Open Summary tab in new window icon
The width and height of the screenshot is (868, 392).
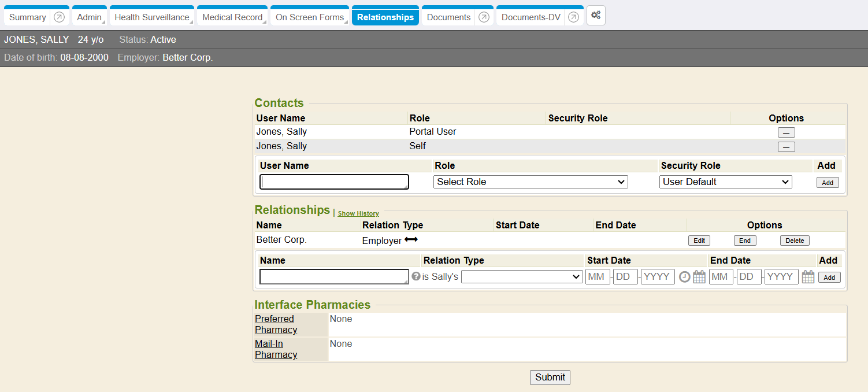coord(59,17)
